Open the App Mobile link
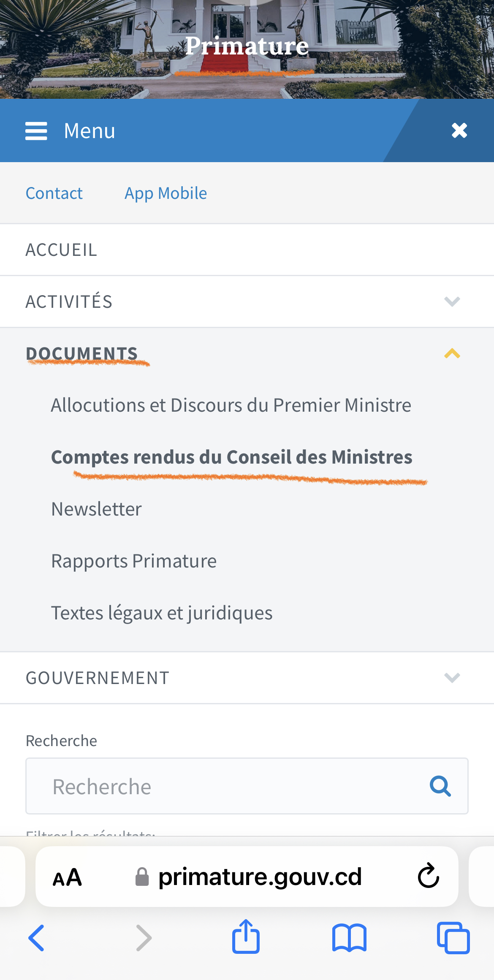494x980 pixels. coord(166,193)
